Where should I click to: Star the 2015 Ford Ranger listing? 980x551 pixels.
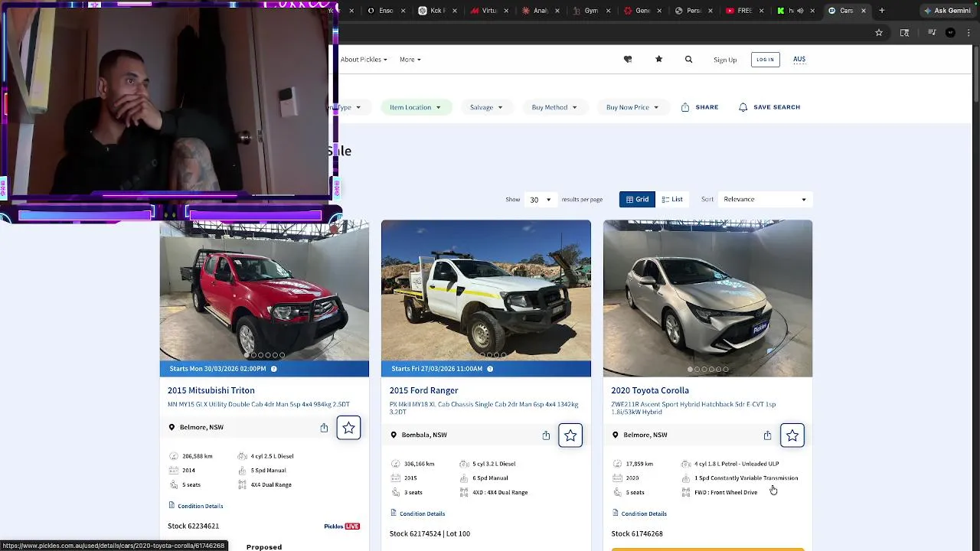(570, 435)
